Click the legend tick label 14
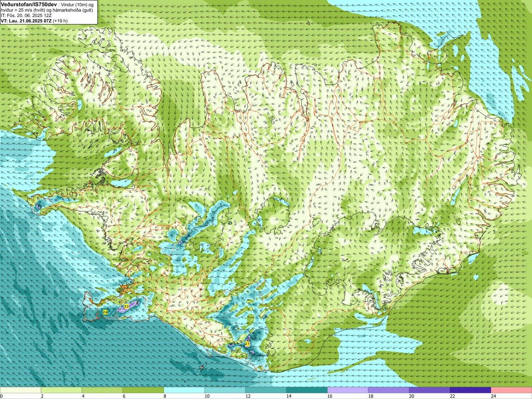 click(x=289, y=396)
